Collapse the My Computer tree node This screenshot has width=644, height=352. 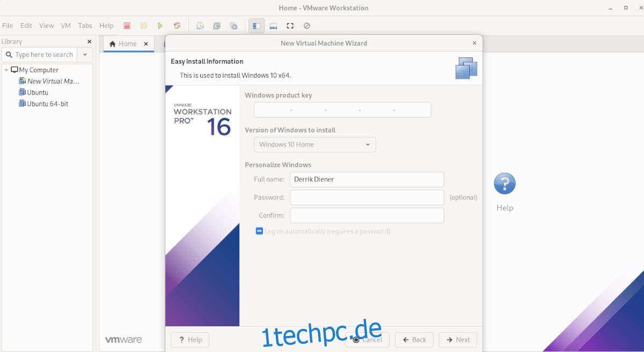point(6,70)
